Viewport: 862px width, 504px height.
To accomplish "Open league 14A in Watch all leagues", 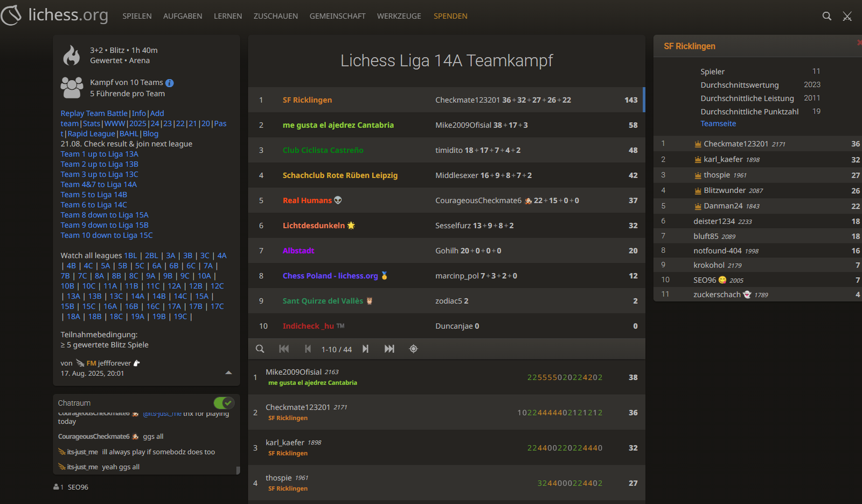I will pyautogui.click(x=138, y=296).
